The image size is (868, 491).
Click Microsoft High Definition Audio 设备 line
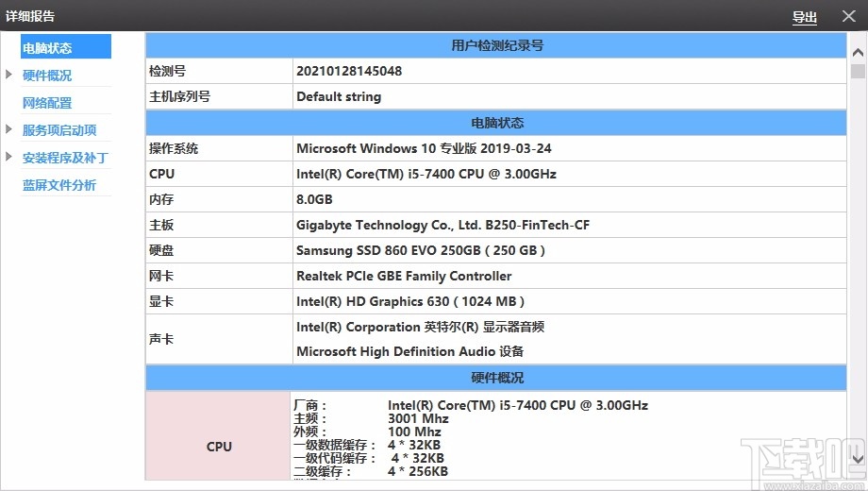[410, 351]
